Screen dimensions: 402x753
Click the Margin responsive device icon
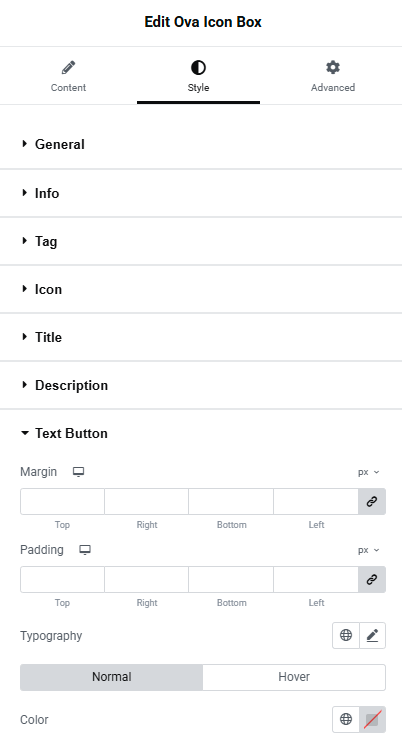click(x=78, y=472)
